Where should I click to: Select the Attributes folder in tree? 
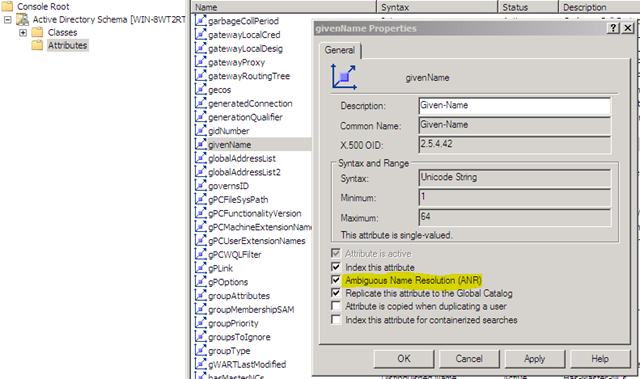pos(67,45)
